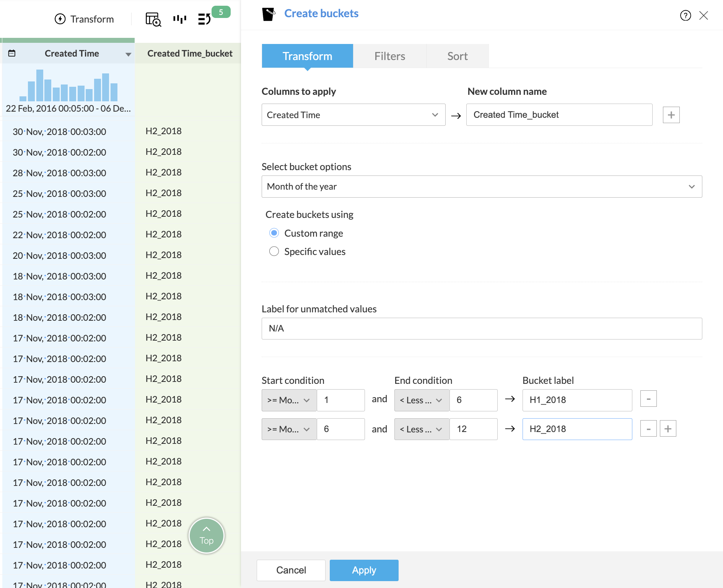Image resolution: width=723 pixels, height=588 pixels.
Task: Click the column chart analysis icon
Action: (179, 19)
